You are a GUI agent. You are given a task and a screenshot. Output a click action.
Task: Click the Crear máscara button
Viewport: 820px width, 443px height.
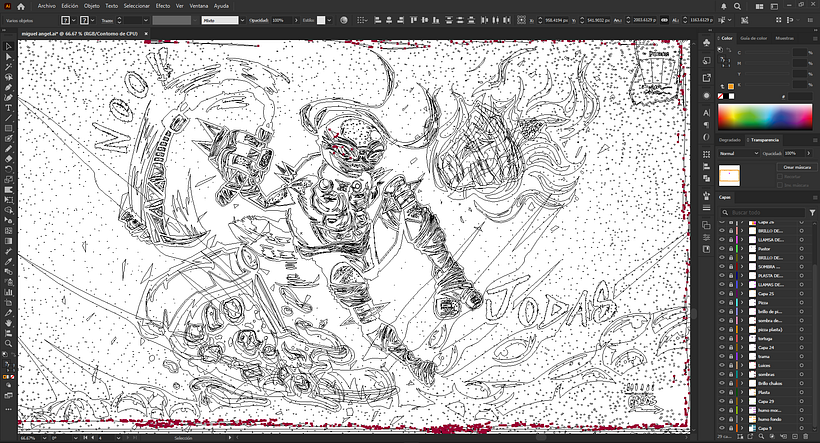796,165
